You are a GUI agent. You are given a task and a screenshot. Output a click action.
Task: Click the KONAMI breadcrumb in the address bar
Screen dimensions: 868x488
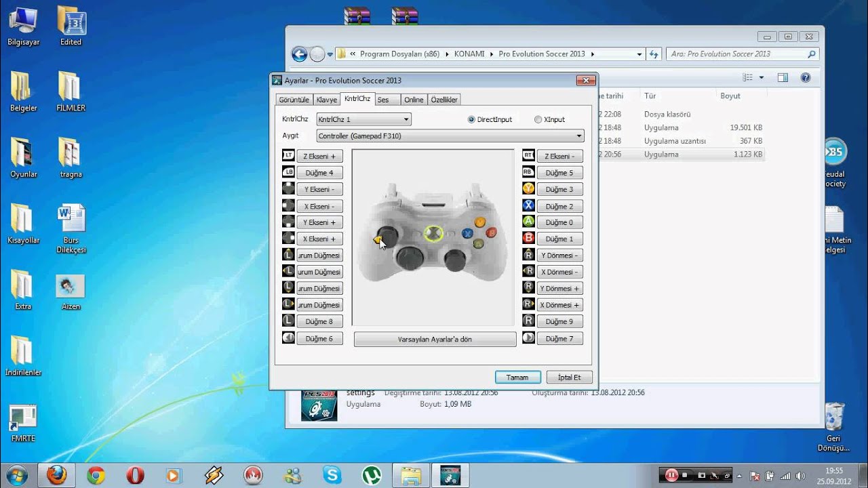(x=469, y=54)
